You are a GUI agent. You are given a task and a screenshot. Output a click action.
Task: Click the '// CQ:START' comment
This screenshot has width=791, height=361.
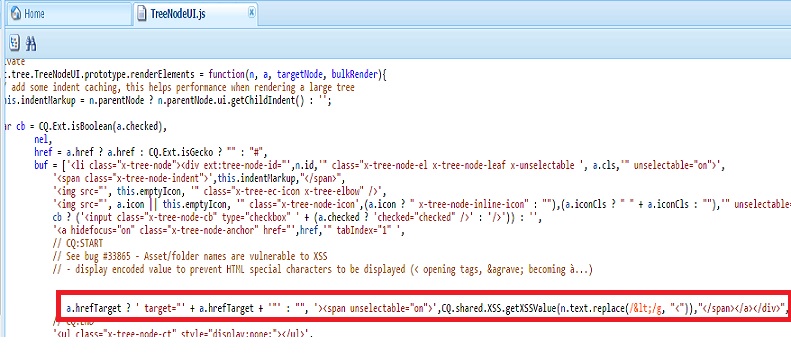click(x=78, y=243)
